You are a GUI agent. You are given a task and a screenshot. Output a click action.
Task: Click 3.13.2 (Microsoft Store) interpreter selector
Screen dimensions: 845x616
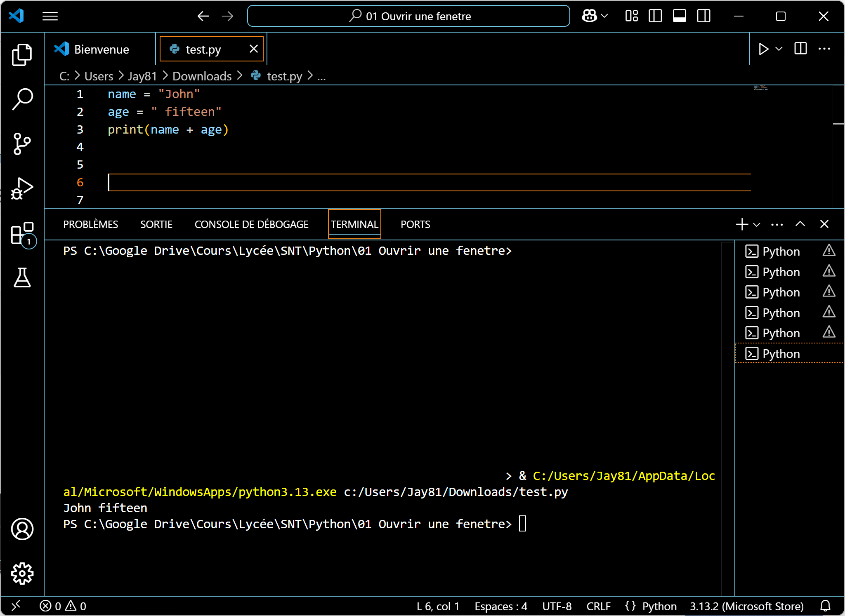click(746, 606)
